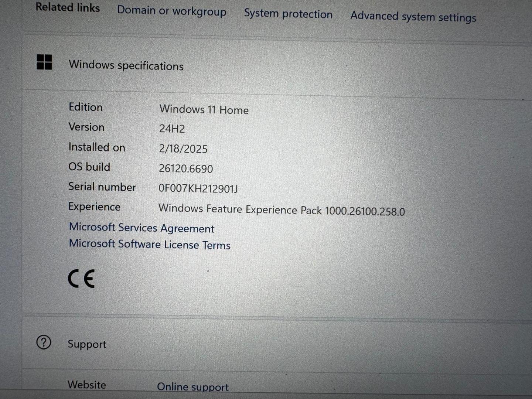Open the Online support link
532x399 pixels.
[192, 386]
